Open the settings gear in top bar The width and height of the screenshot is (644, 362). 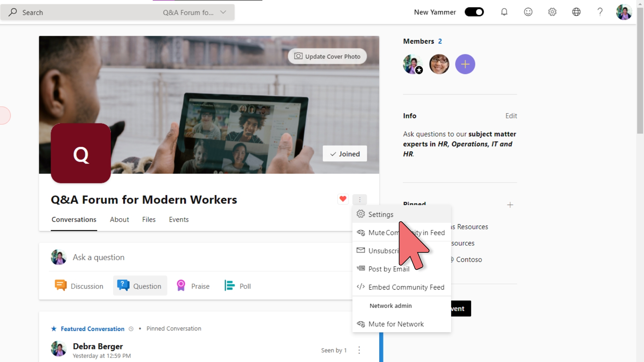point(552,12)
